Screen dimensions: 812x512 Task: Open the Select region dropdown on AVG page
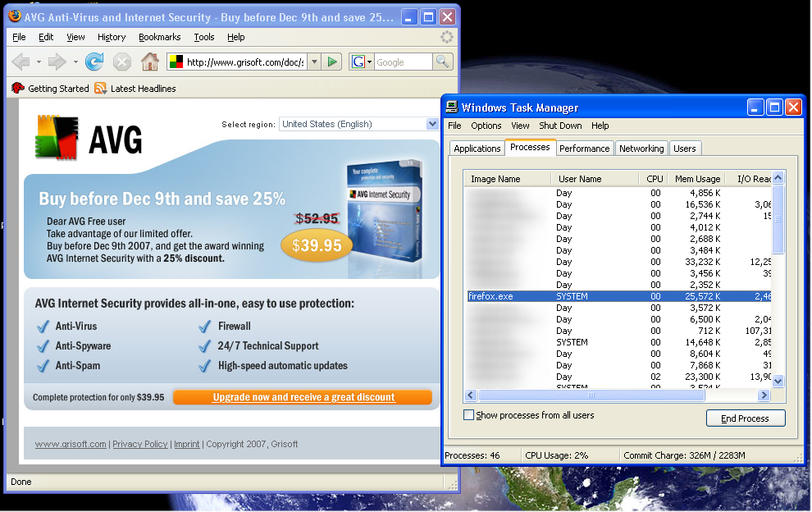pos(432,124)
